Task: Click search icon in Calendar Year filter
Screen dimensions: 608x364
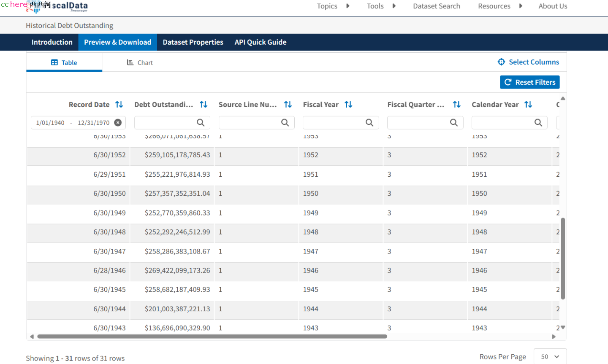Action: tap(538, 122)
